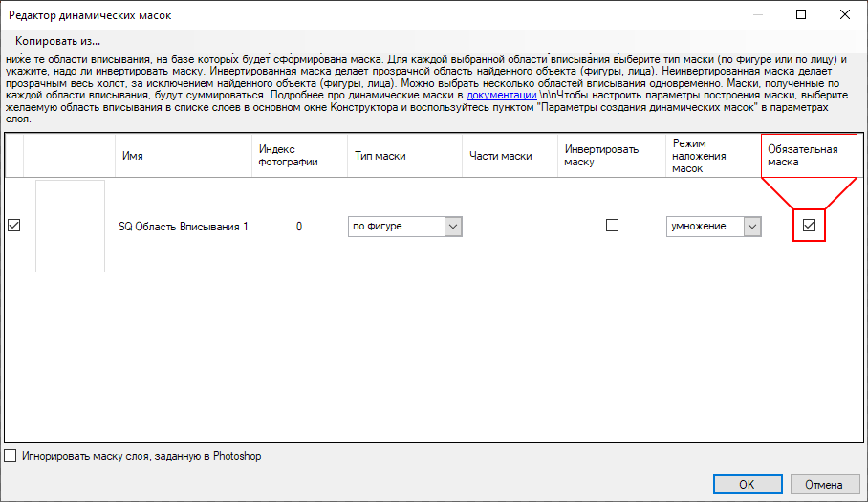Open the 'Копировать из...' menu
Viewport: 868px width, 502px height.
57,41
